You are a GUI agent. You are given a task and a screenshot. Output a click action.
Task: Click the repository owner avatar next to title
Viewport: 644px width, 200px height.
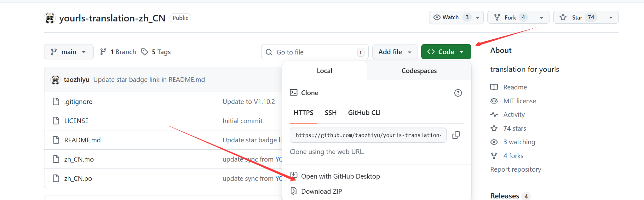click(x=50, y=18)
